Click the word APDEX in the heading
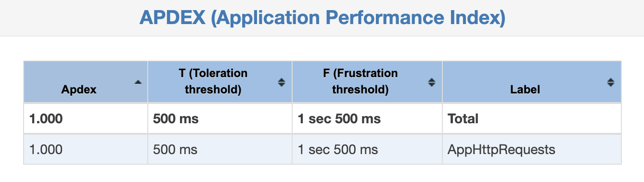This screenshot has height=182, width=644. [x=172, y=18]
